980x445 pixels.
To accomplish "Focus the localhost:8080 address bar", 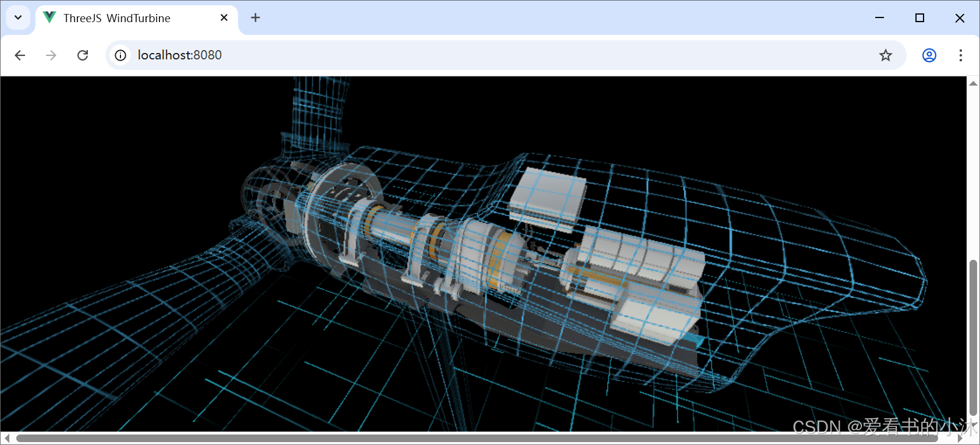I will [x=505, y=55].
